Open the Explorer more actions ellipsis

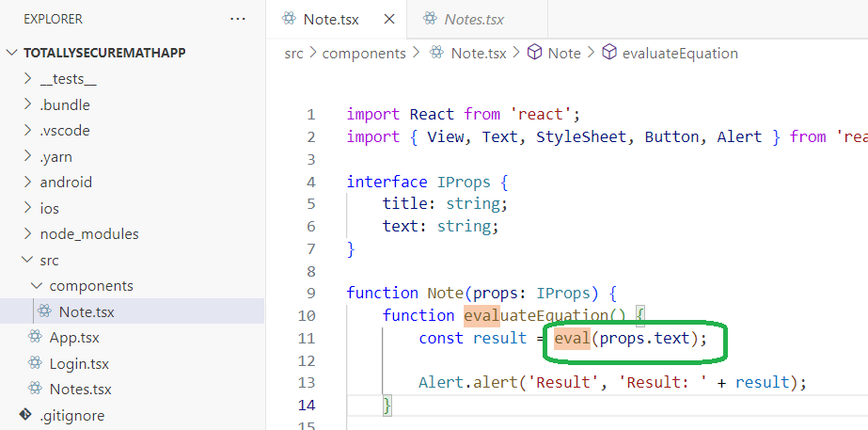238,19
